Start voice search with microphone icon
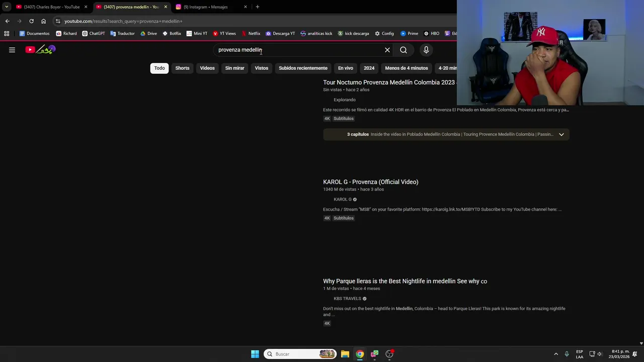644x362 pixels. pos(426,50)
